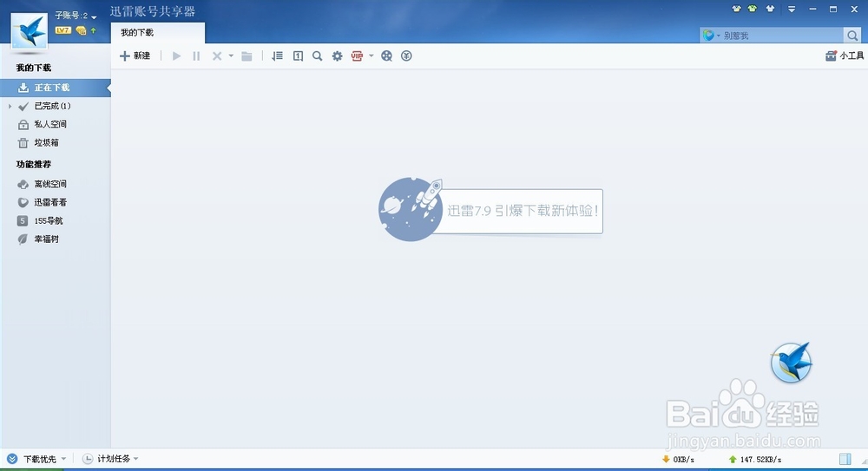
Task: Select 正在下载 in the sidebar
Action: tap(56, 88)
